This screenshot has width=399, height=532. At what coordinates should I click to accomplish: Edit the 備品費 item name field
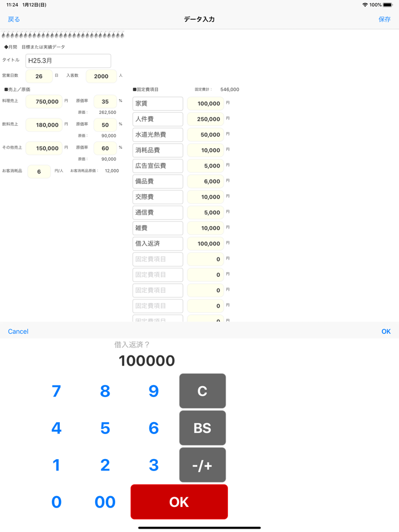coord(157,182)
